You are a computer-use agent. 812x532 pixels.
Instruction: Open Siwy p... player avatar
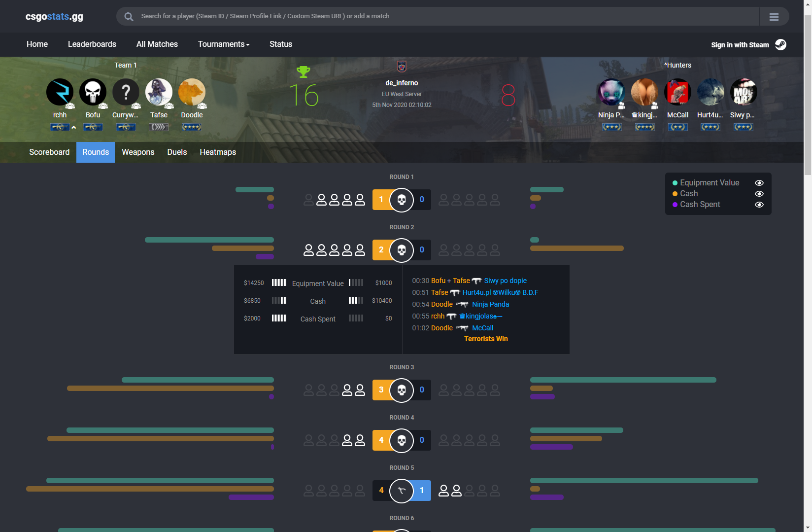(744, 92)
